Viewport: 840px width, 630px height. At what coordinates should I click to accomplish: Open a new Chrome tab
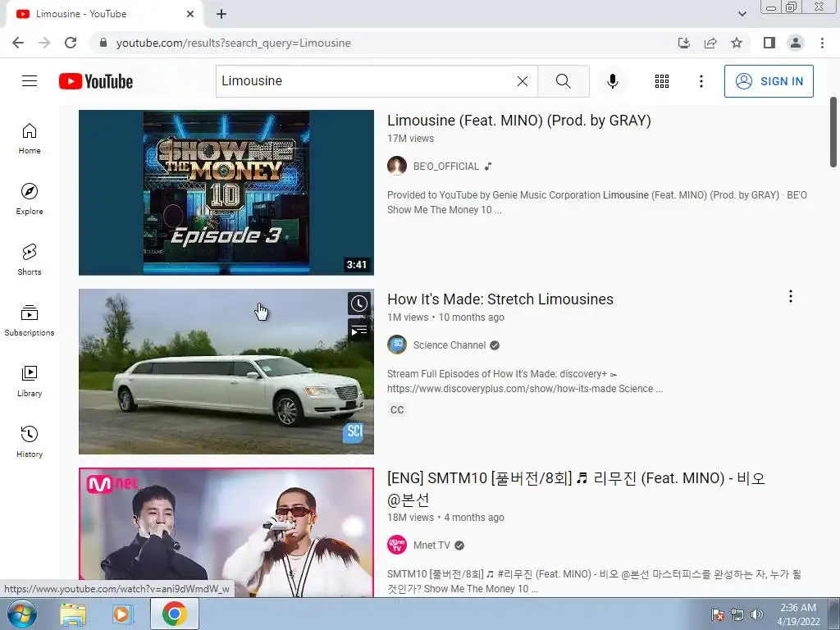(221, 14)
